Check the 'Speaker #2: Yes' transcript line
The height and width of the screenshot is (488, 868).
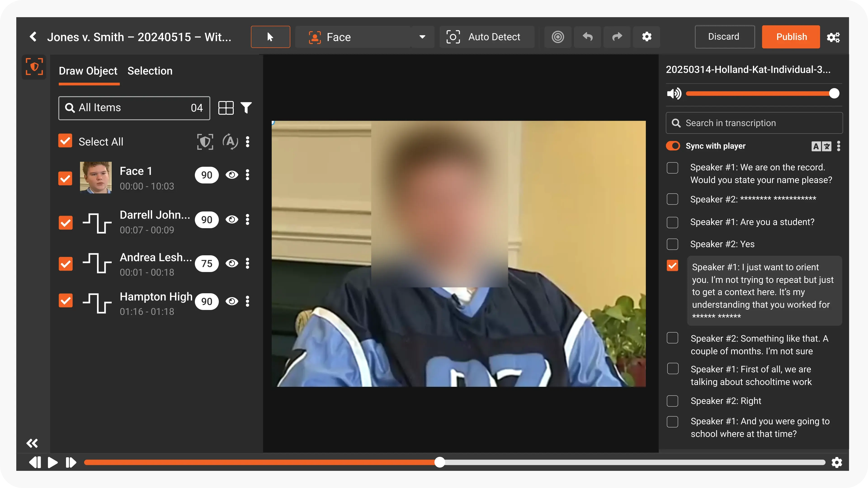coord(672,244)
